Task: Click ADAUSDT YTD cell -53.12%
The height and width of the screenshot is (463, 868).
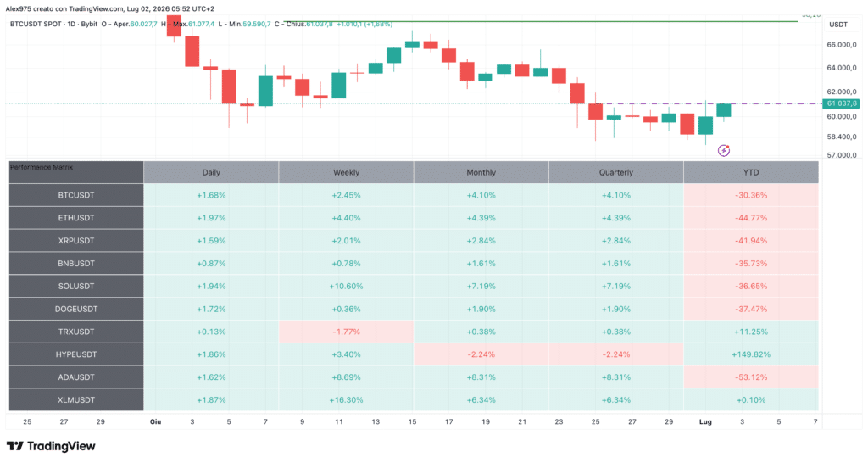Action: coord(751,377)
